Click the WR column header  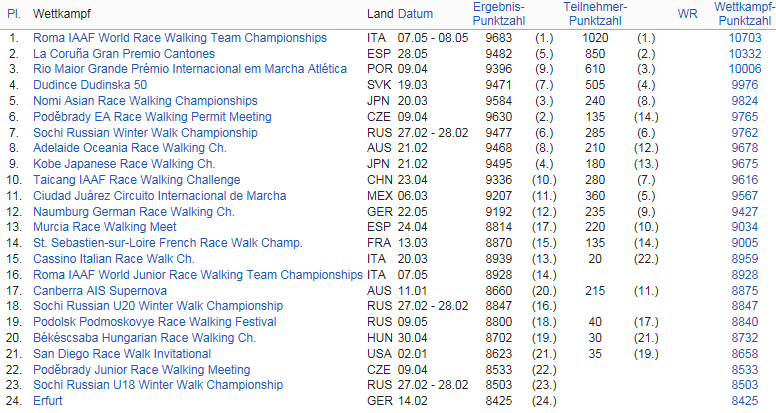(687, 14)
